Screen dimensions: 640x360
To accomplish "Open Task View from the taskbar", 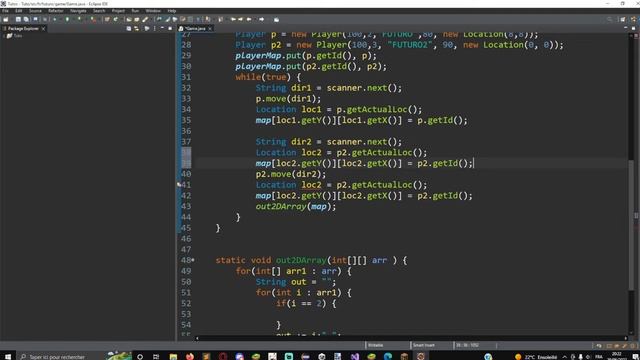I will (x=156, y=356).
